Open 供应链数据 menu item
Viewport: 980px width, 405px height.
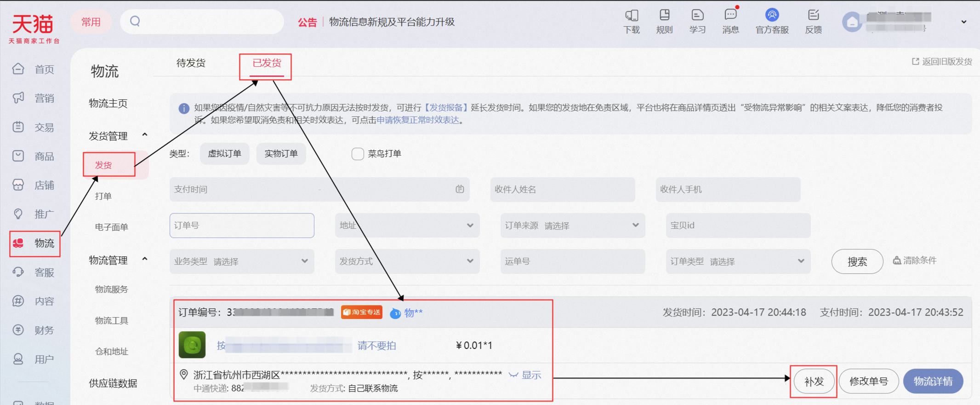113,383
